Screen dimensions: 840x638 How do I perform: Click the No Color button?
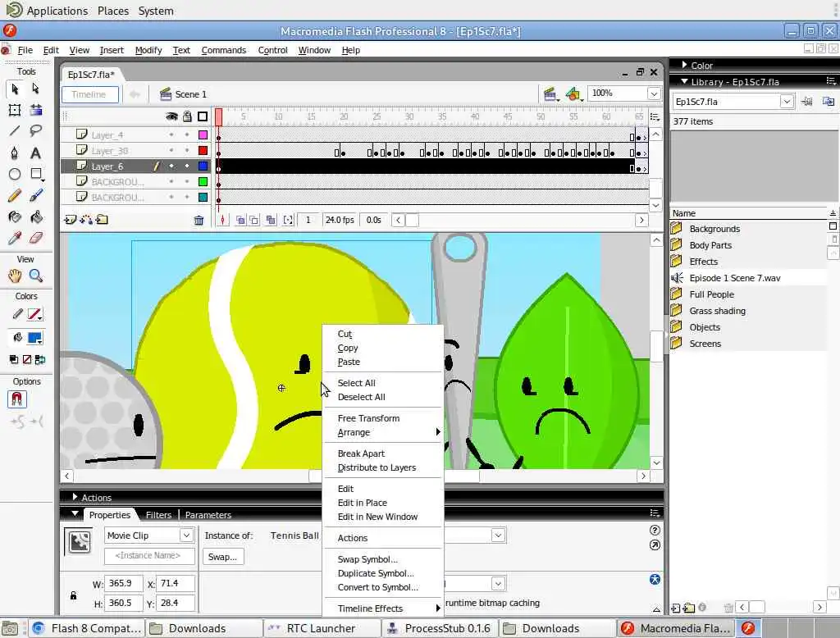(x=27, y=359)
